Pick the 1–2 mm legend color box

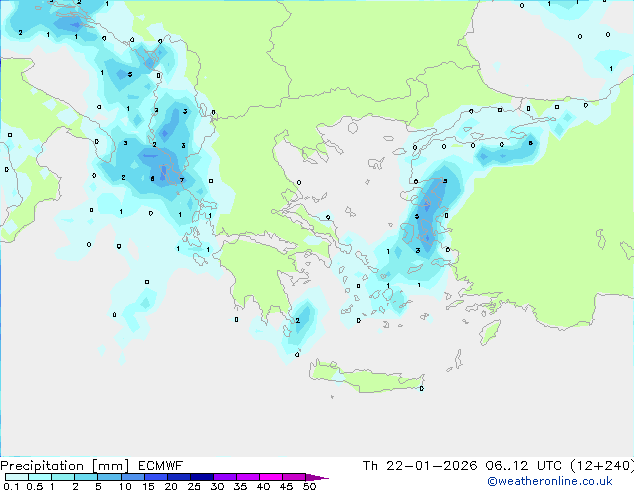coord(63,477)
